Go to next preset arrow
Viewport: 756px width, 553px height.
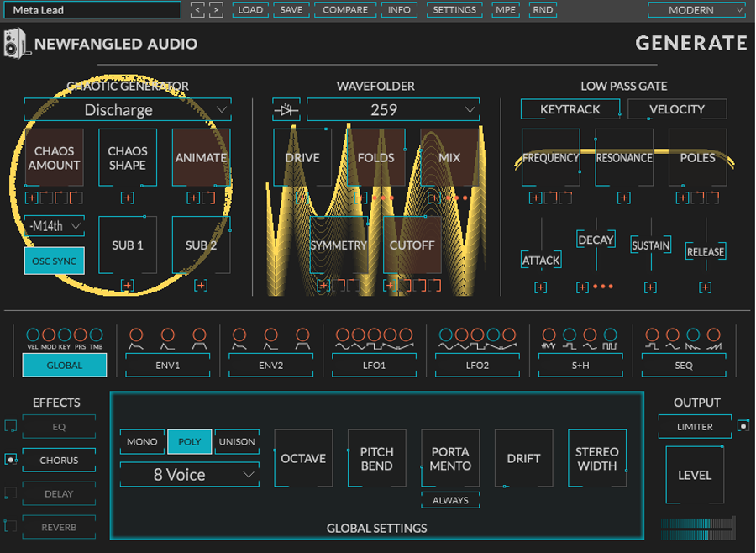click(x=216, y=9)
